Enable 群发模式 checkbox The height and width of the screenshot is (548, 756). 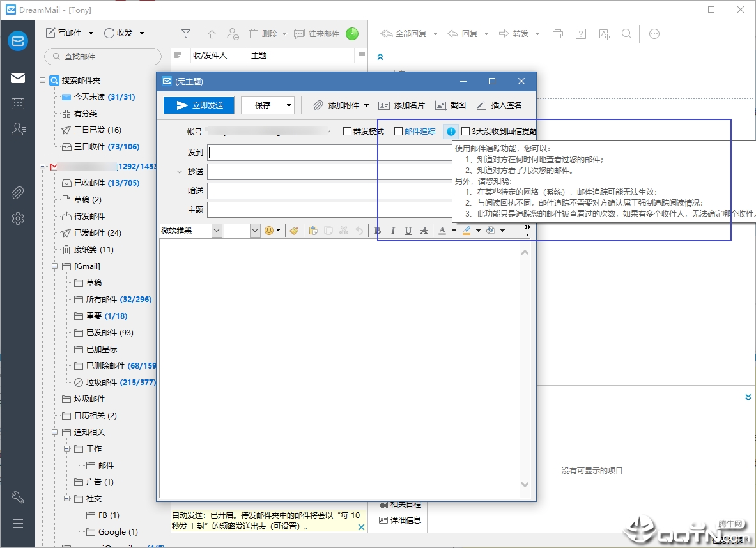347,131
